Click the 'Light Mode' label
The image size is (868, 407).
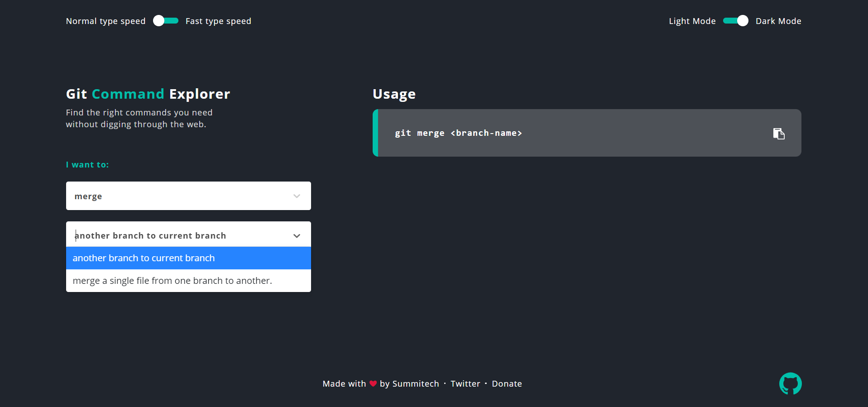click(x=692, y=21)
